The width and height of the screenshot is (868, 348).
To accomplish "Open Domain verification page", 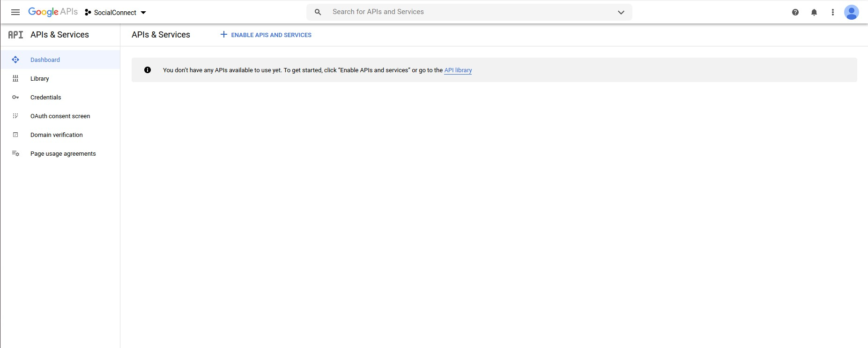I will [x=56, y=135].
